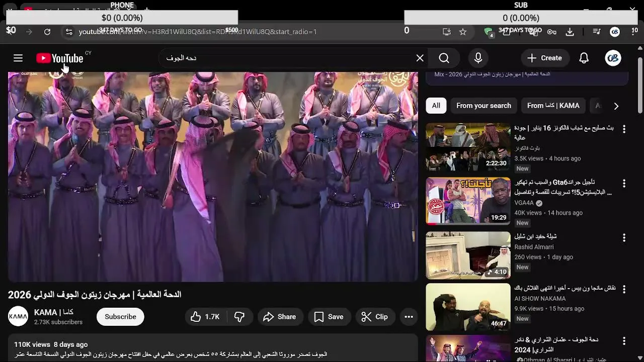Open the Rashid Almarri channel name

coord(534,247)
